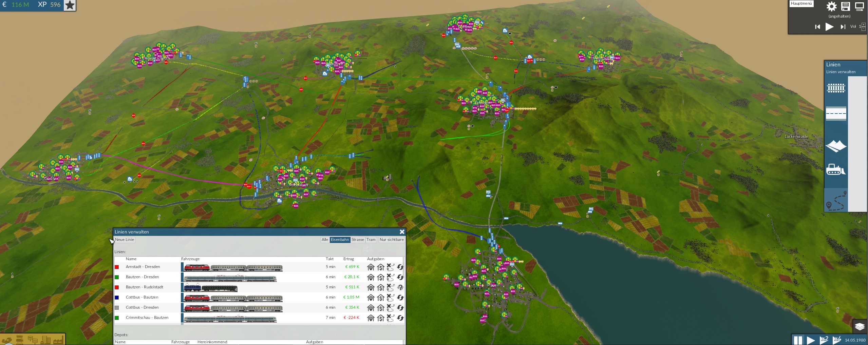This screenshot has width=868, height=345.
Task: Select the Crimmitschau - Bautzen line name
Action: (147, 318)
